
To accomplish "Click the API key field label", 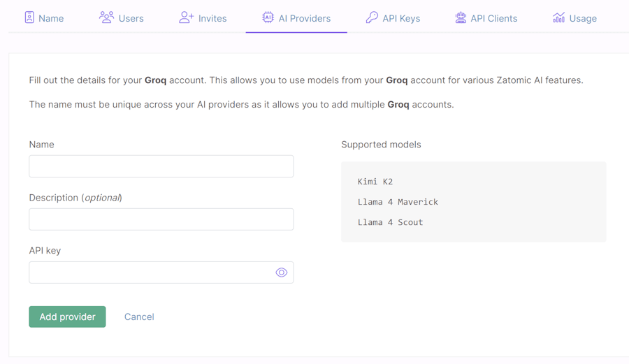I will [45, 251].
